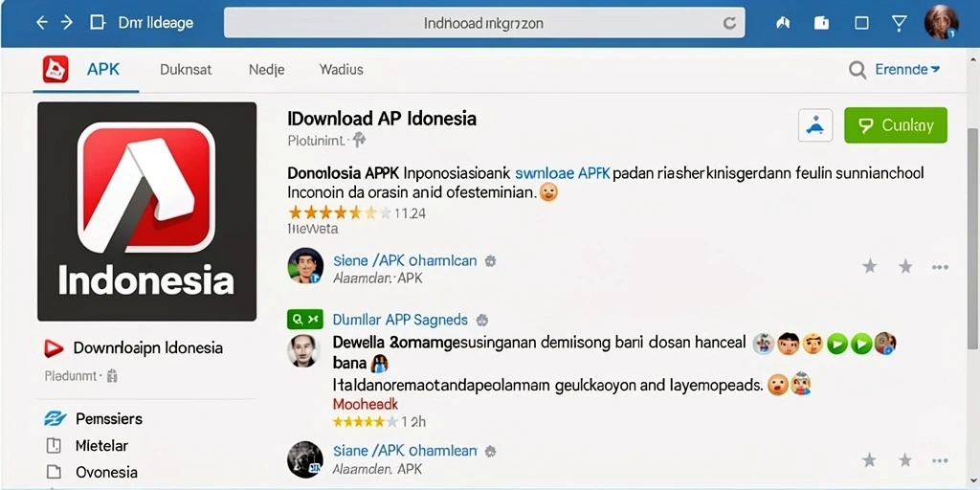Click the icon next to Plotunimt
This screenshot has width=980, height=490.
click(359, 141)
